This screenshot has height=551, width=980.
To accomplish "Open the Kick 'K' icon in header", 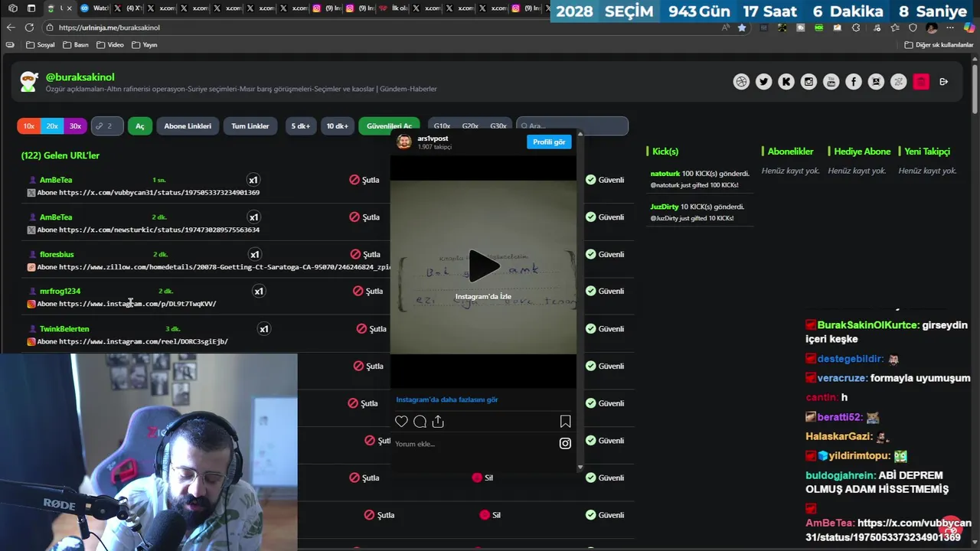I will click(x=786, y=82).
